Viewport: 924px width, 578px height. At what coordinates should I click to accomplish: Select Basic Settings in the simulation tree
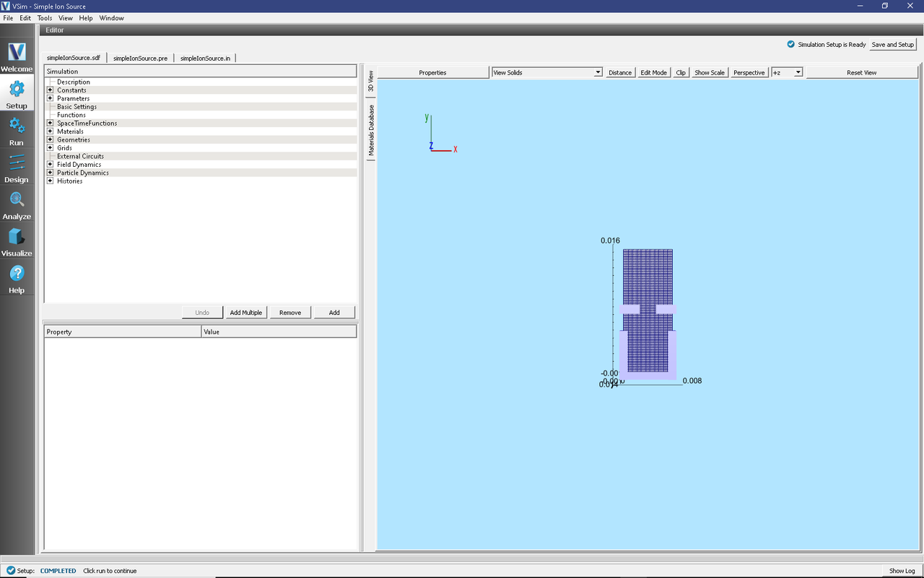[77, 107]
